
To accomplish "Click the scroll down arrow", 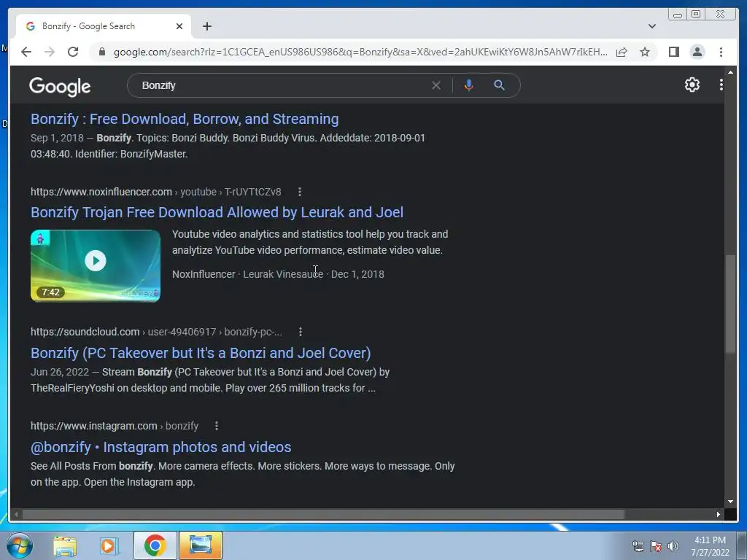I will click(x=730, y=502).
